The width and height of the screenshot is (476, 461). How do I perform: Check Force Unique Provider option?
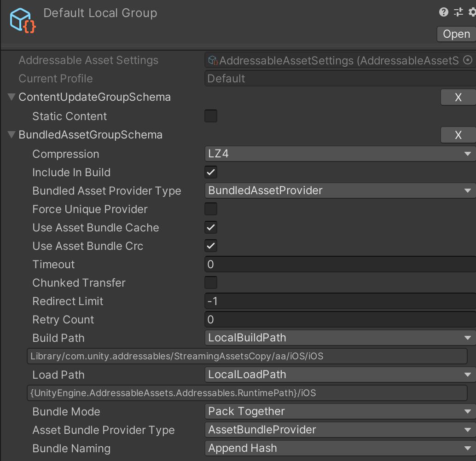211,209
